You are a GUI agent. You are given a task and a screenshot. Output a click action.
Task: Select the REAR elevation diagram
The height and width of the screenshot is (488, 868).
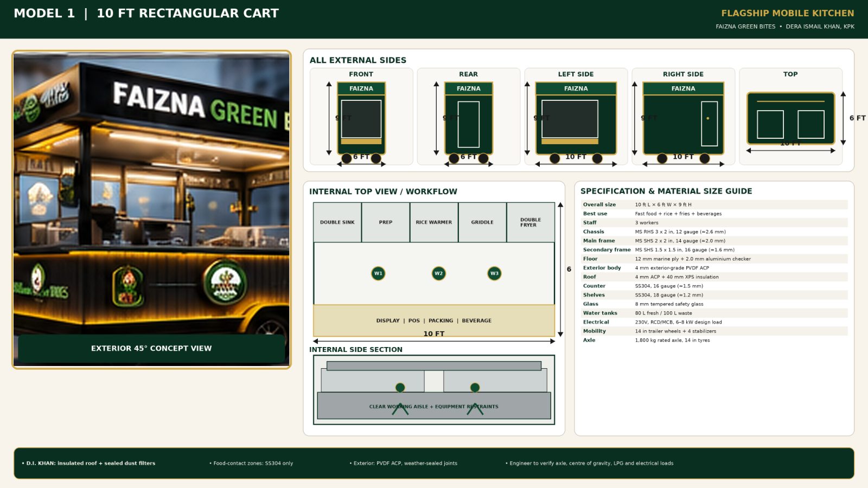pos(469,117)
